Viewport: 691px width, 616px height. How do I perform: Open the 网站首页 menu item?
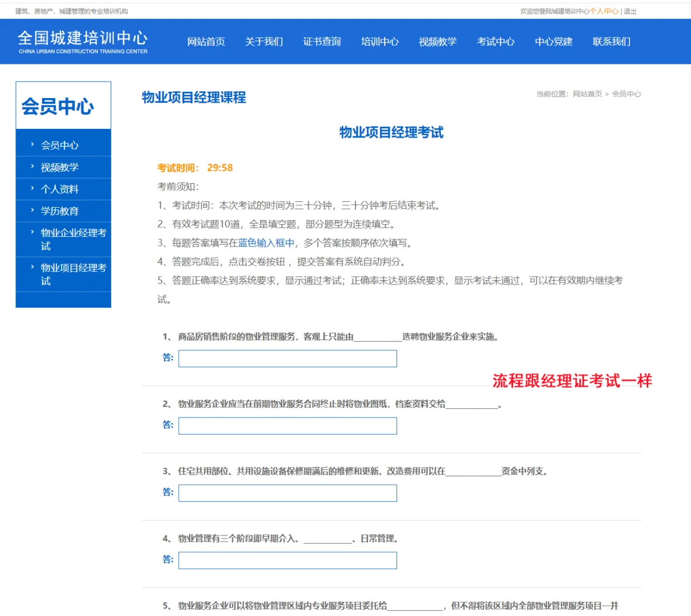pos(206,42)
